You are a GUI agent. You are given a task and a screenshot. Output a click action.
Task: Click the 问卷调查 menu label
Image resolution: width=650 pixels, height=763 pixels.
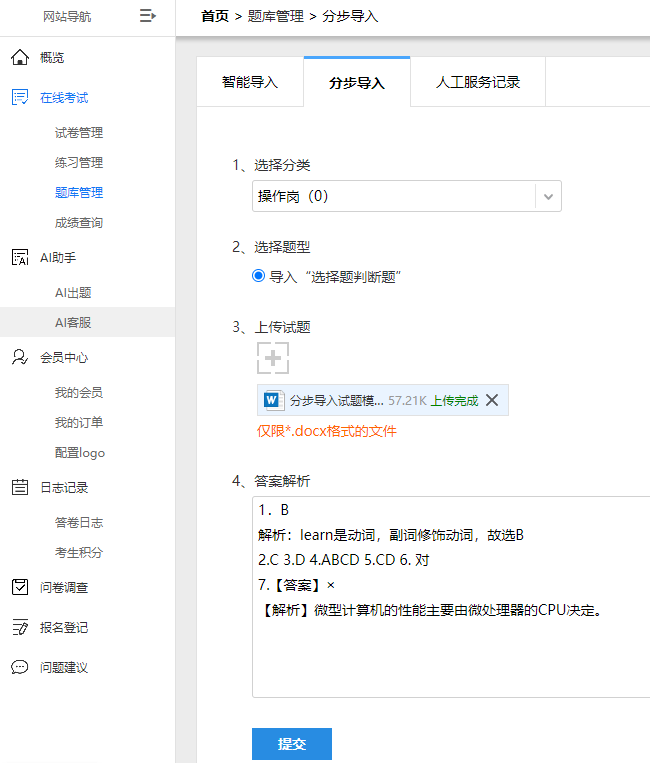[x=64, y=587]
